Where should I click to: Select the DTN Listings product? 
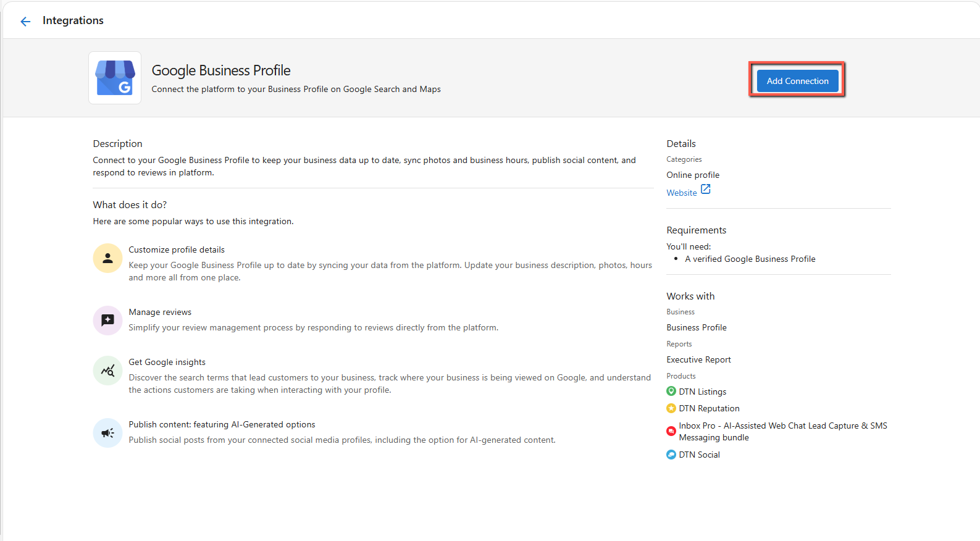[x=702, y=392]
